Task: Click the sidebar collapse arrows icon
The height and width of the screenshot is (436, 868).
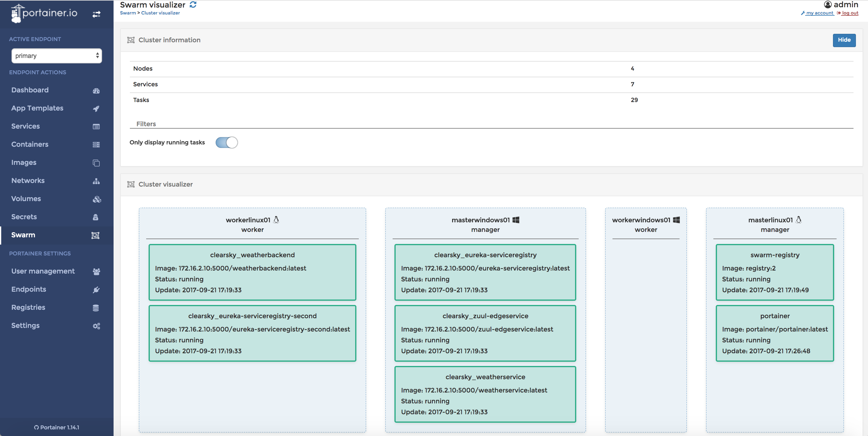Action: click(96, 14)
